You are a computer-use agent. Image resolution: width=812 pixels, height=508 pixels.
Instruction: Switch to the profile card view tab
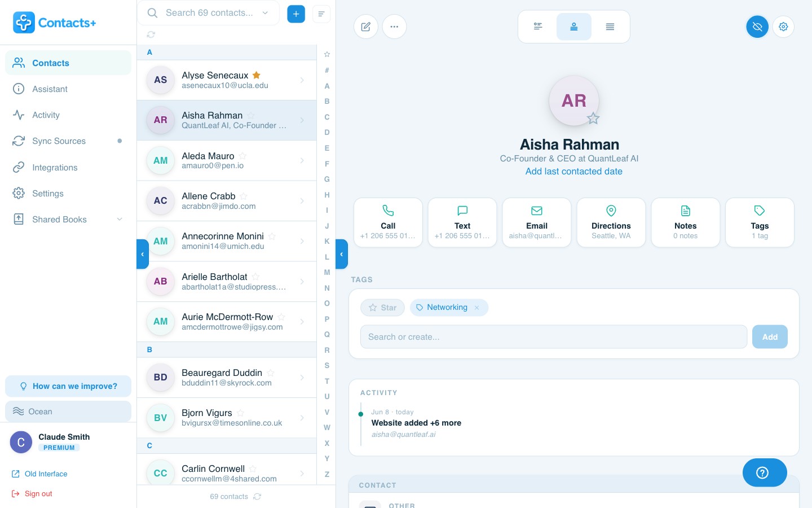point(574,27)
